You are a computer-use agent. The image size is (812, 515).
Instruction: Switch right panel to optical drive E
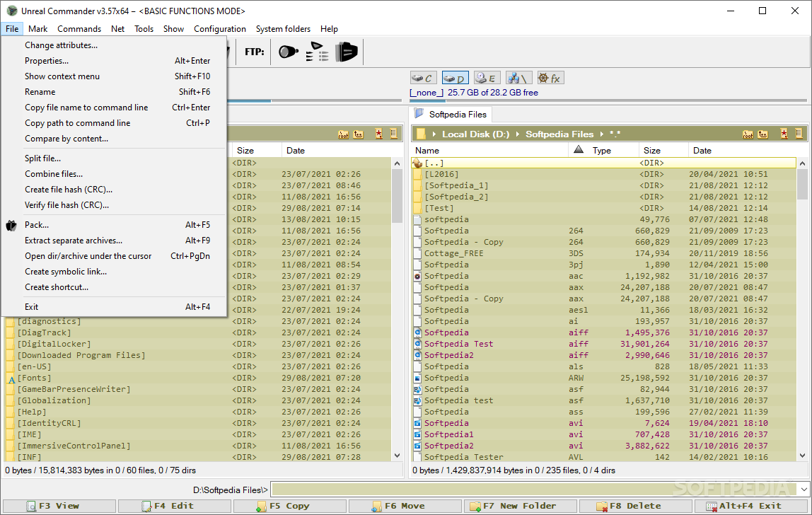(x=487, y=79)
